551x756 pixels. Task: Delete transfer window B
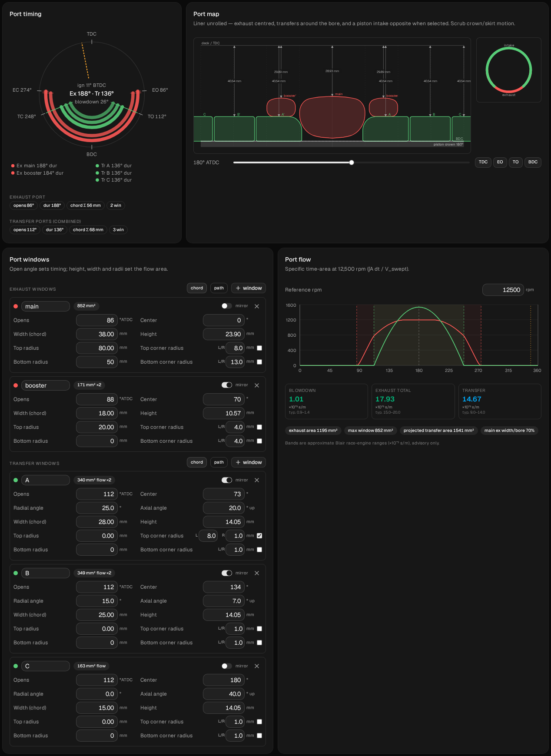pyautogui.click(x=257, y=573)
